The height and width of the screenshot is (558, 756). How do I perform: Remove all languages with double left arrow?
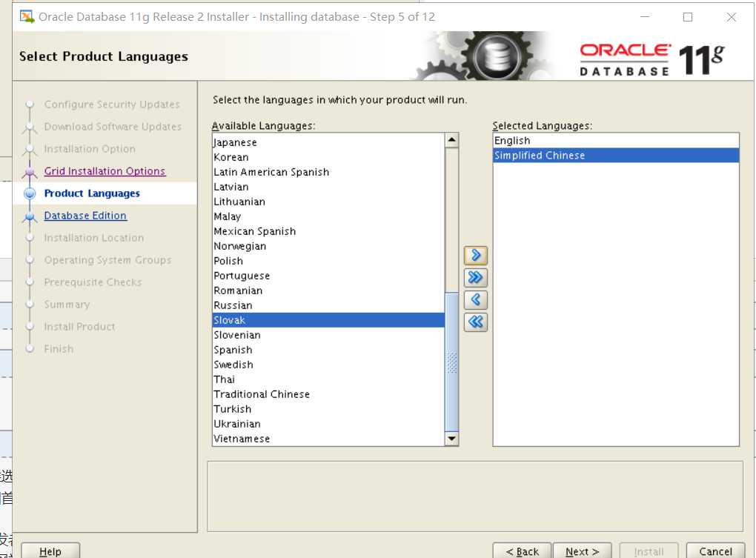click(x=475, y=322)
